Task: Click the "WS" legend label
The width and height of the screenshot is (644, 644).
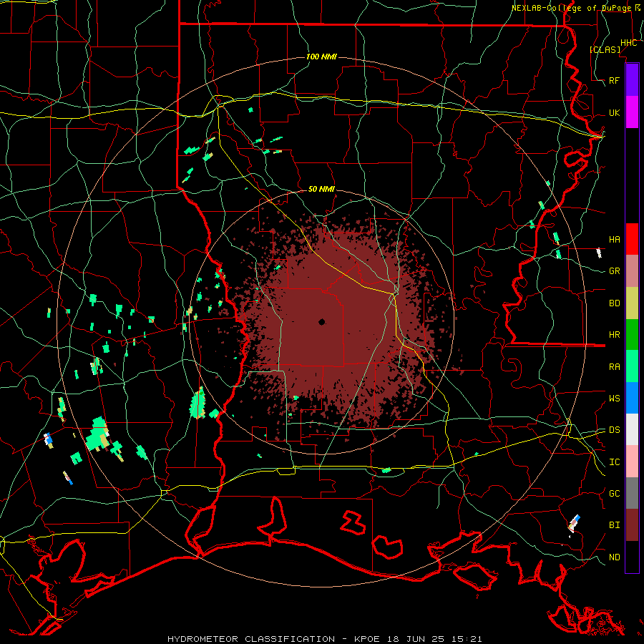Action: [614, 399]
